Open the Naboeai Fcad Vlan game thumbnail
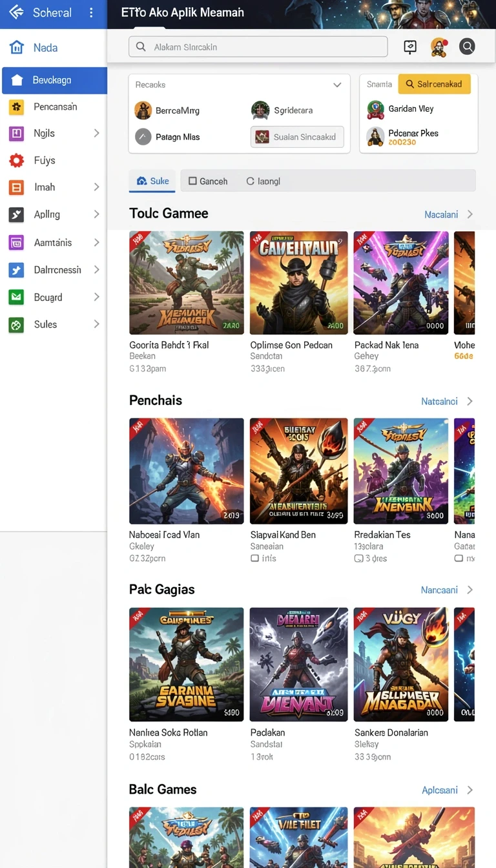This screenshot has height=868, width=496. click(186, 471)
